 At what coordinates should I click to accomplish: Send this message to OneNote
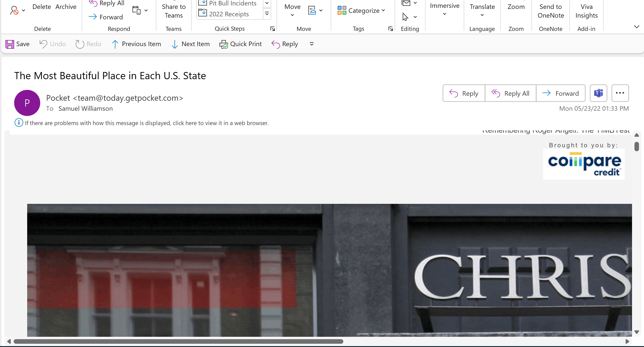tap(551, 11)
